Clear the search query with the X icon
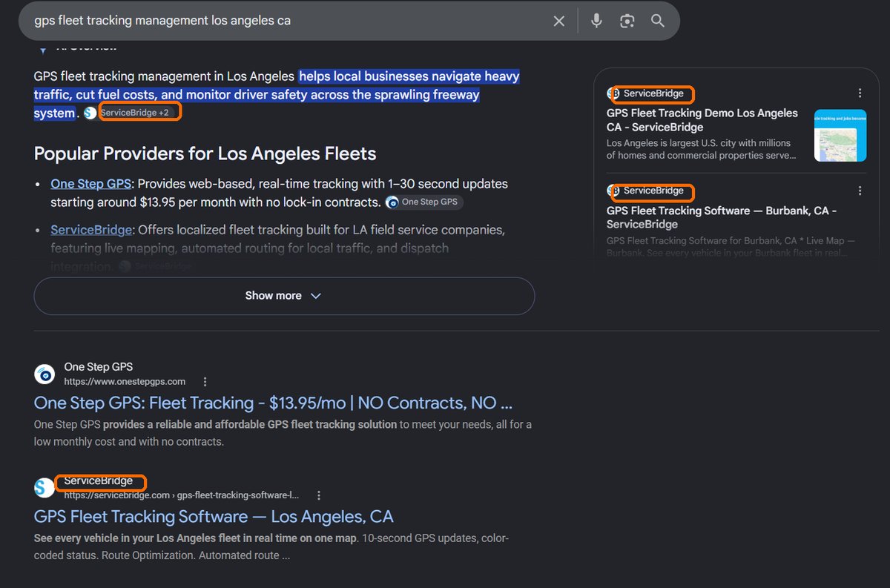This screenshot has height=588, width=890. pos(559,21)
